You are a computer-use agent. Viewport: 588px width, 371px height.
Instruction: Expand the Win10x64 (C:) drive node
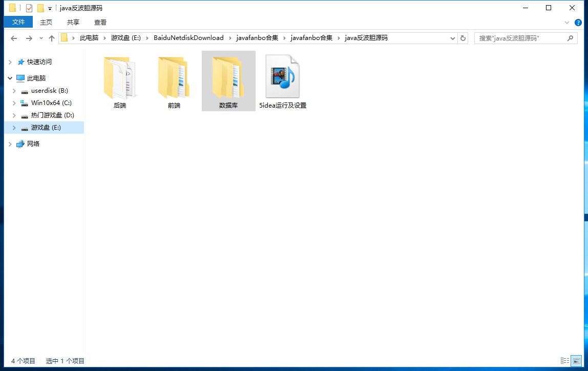pyautogui.click(x=14, y=103)
